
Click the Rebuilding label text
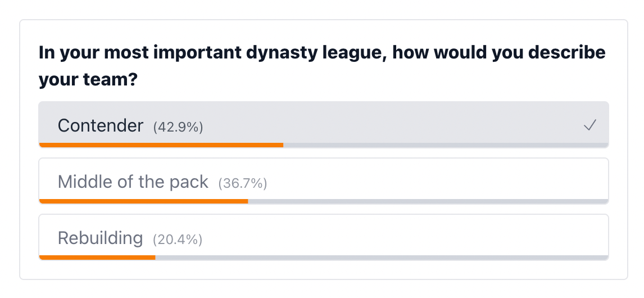[x=100, y=238]
